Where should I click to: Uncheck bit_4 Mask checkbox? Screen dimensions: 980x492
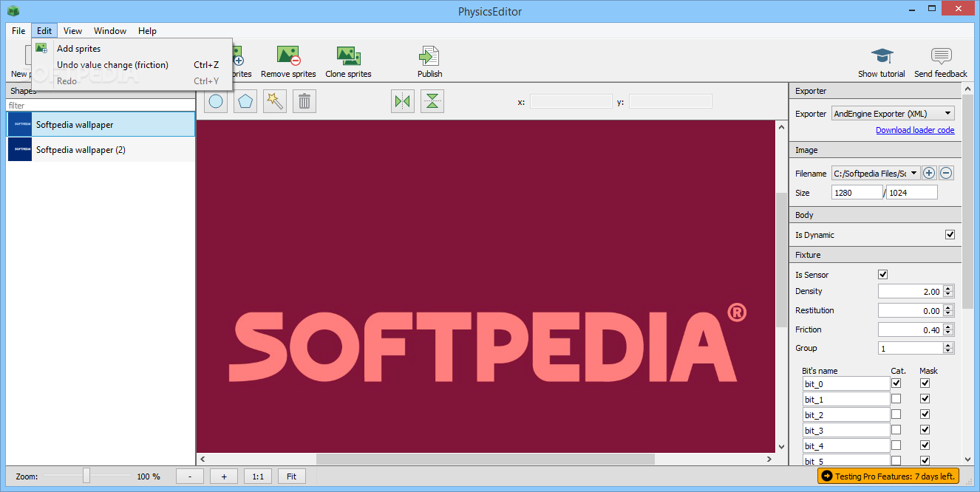[925, 445]
